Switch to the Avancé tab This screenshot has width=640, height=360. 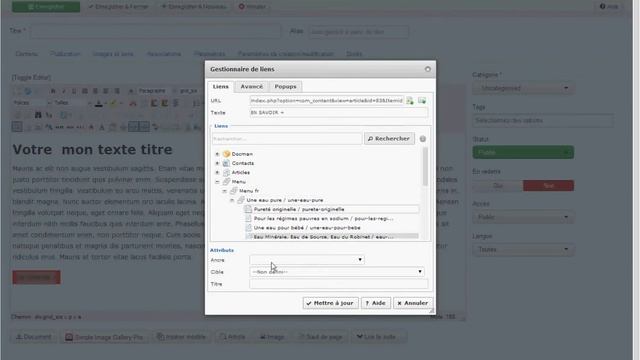click(251, 87)
